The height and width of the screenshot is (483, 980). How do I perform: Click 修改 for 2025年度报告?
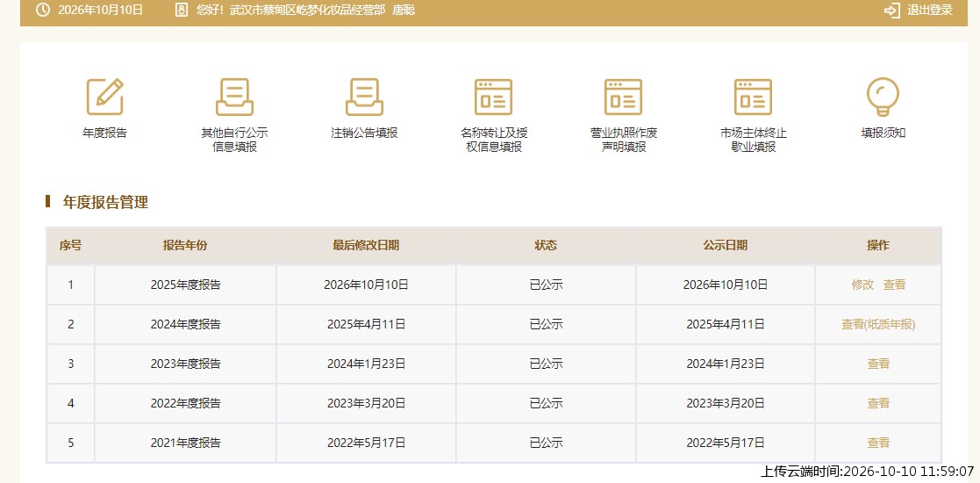pyautogui.click(x=862, y=285)
